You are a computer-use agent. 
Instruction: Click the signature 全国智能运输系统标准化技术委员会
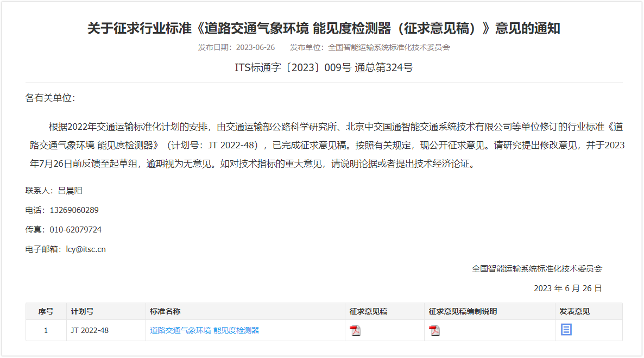click(537, 269)
